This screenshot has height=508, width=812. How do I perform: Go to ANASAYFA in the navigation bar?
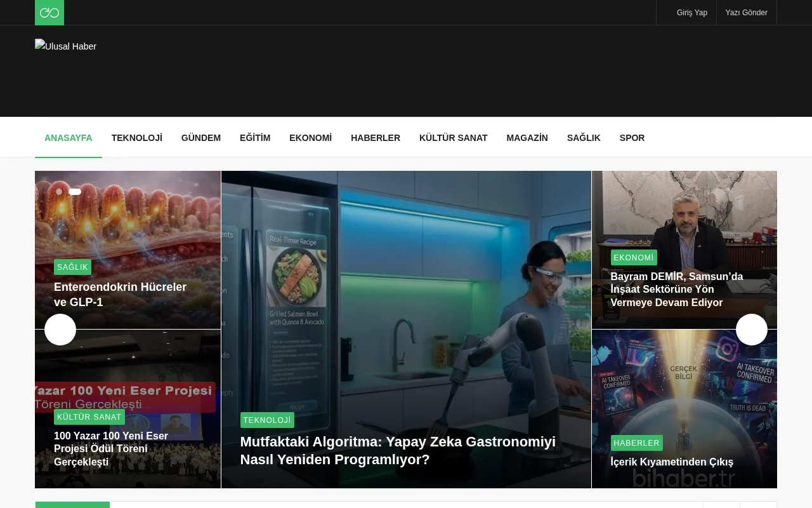pyautogui.click(x=68, y=138)
